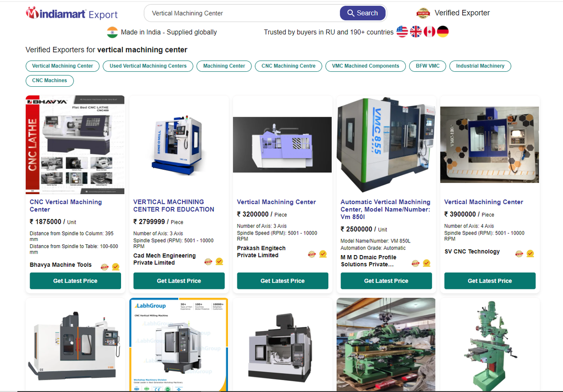
Task: Click Cad Mech Engineering exporter badge icon
Action: (x=208, y=262)
